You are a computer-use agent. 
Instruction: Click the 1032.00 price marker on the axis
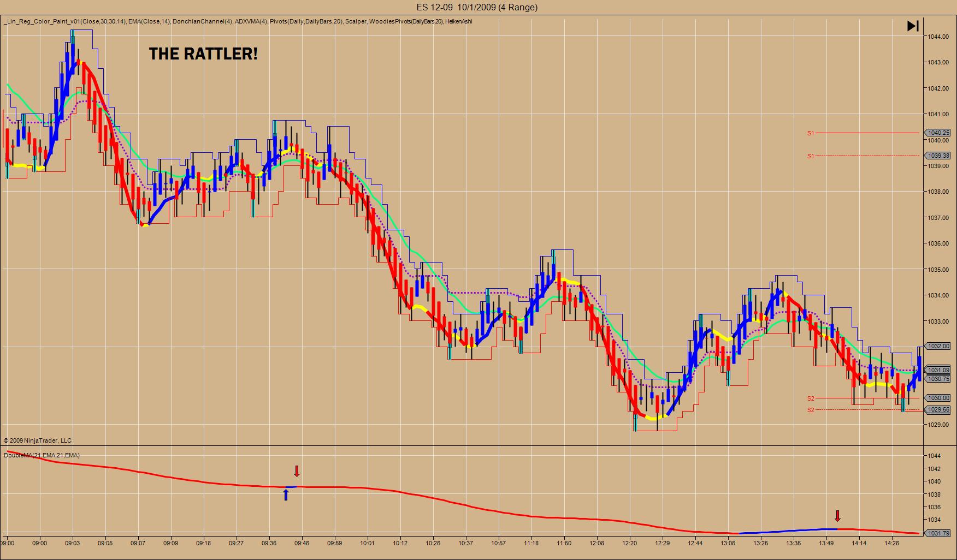click(938, 346)
